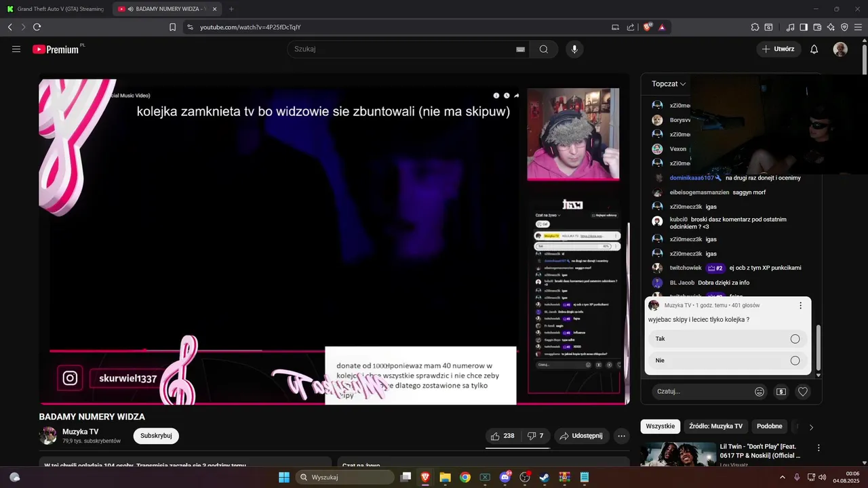Image resolution: width=868 pixels, height=488 pixels.
Task: Show hidden system tray icons chevron
Action: (x=783, y=477)
